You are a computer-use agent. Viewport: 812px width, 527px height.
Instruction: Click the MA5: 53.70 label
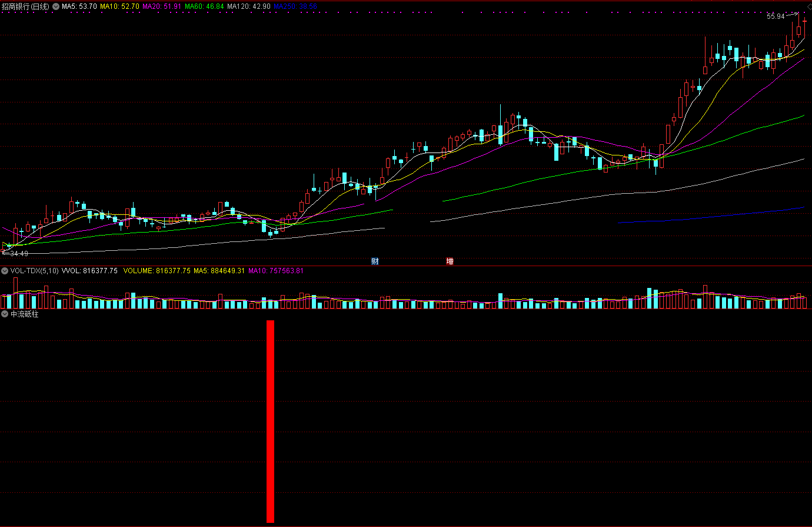[79, 6]
